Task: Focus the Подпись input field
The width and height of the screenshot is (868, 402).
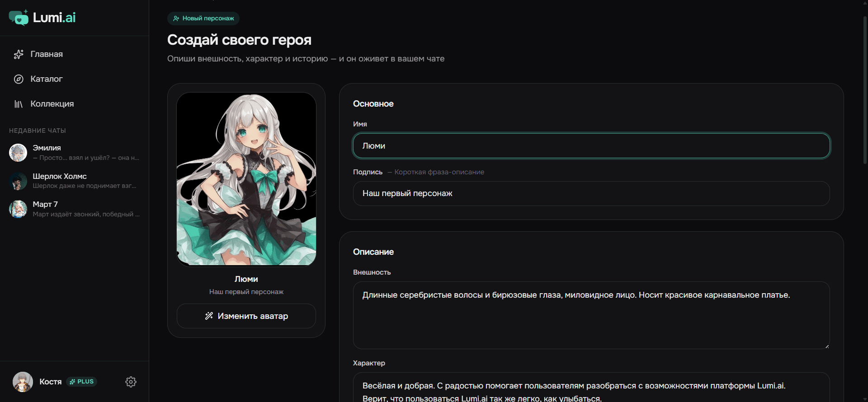Action: pos(591,193)
